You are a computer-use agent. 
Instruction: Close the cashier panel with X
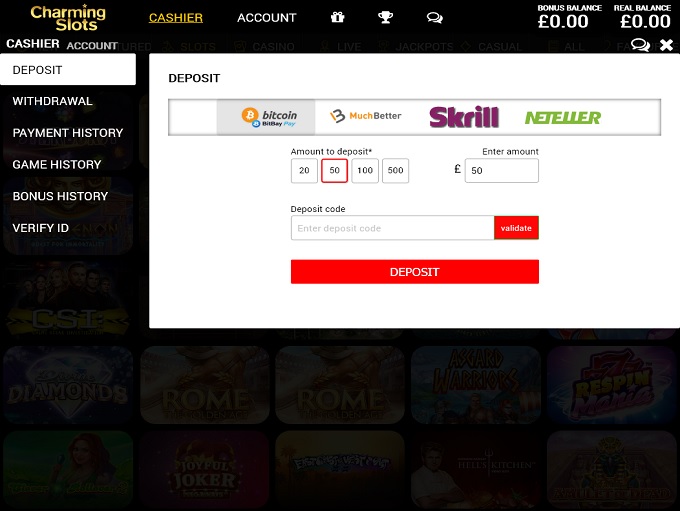[x=667, y=45]
